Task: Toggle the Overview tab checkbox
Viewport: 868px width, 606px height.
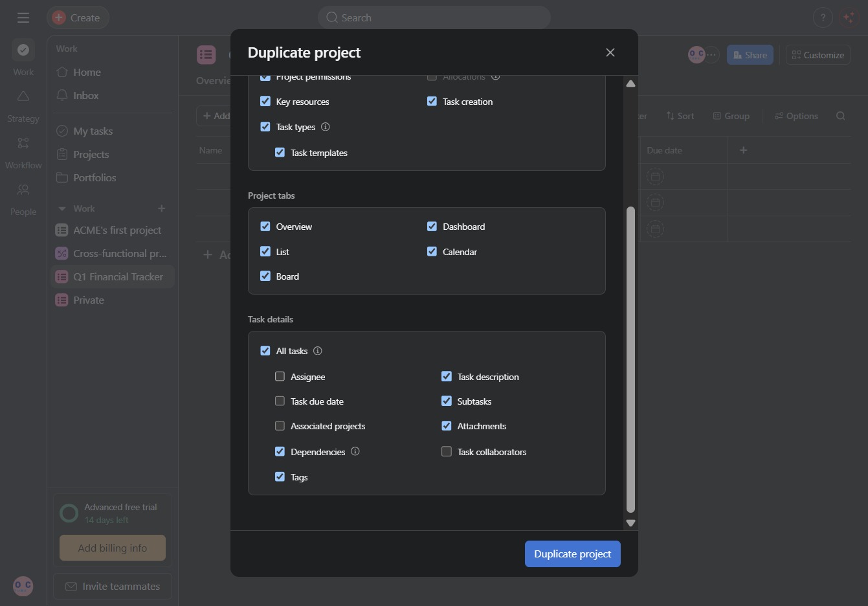Action: coord(265,226)
